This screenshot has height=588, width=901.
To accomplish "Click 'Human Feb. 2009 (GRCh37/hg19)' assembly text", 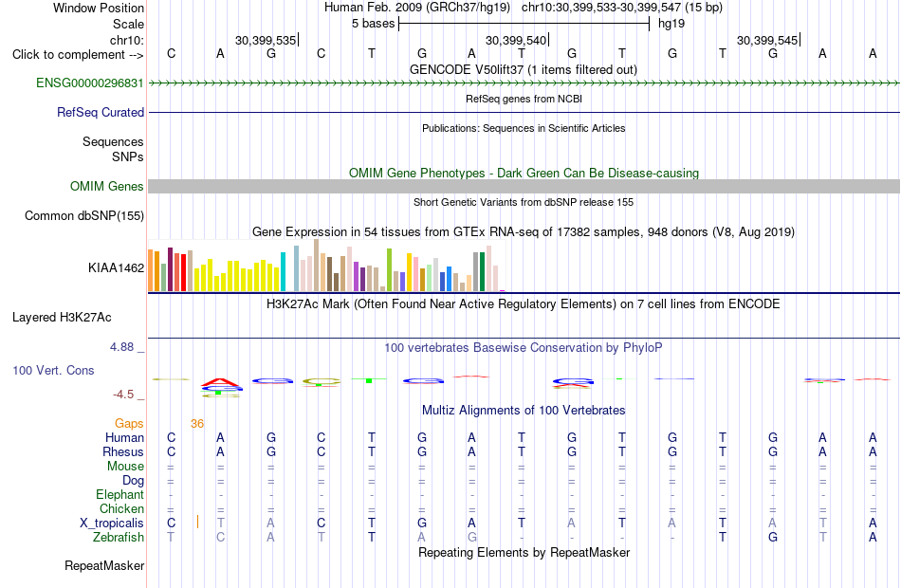I will [417, 8].
